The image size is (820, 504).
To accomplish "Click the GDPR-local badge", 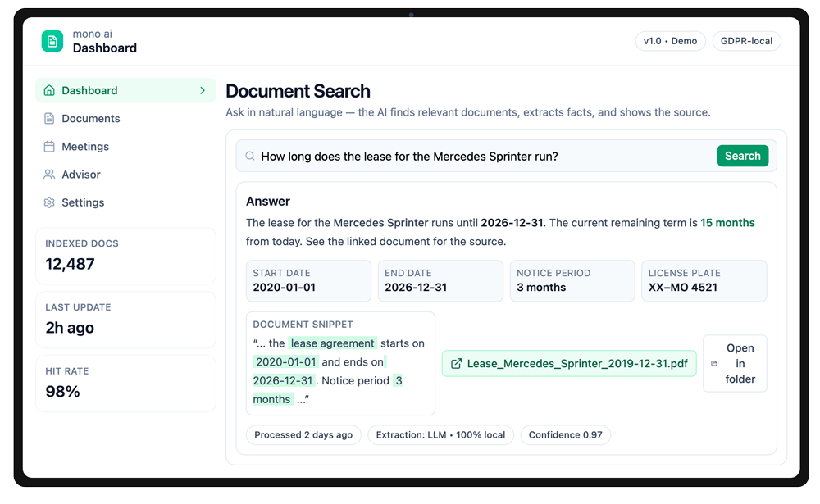I will 746,41.
